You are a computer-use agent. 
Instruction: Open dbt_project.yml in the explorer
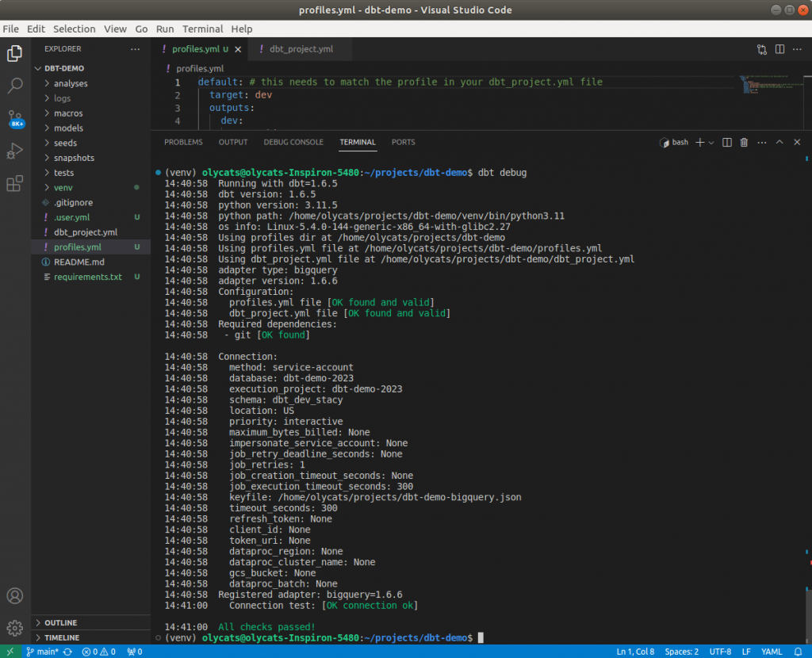tap(91, 232)
